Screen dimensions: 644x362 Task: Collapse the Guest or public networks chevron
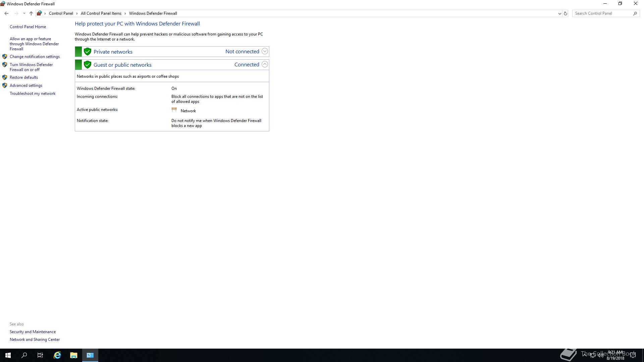[x=265, y=64]
